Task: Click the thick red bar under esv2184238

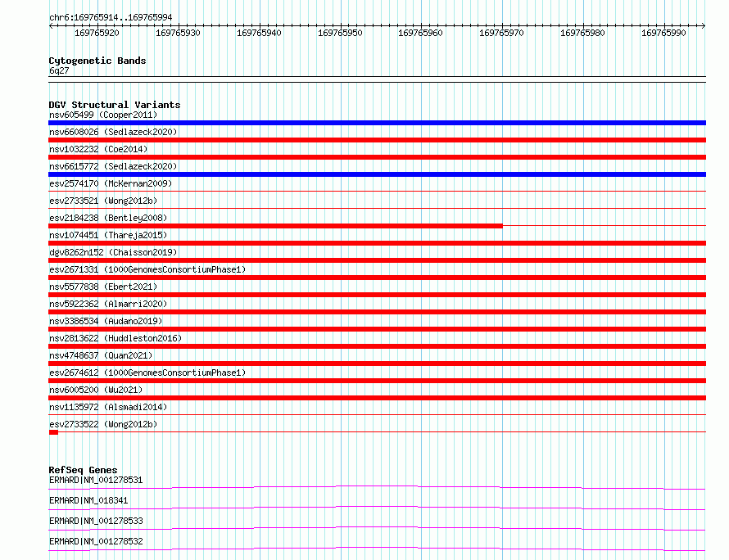Action: click(x=275, y=226)
